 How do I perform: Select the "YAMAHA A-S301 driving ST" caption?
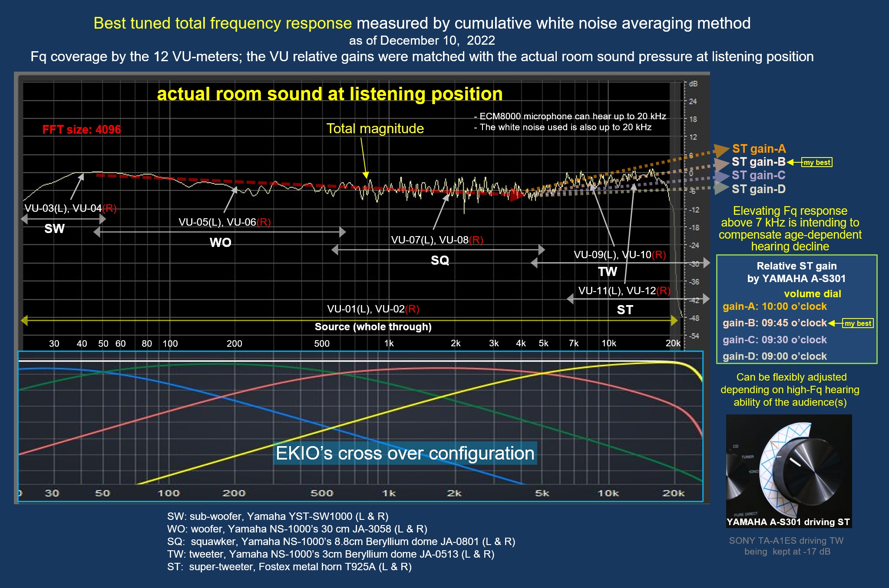(x=788, y=522)
